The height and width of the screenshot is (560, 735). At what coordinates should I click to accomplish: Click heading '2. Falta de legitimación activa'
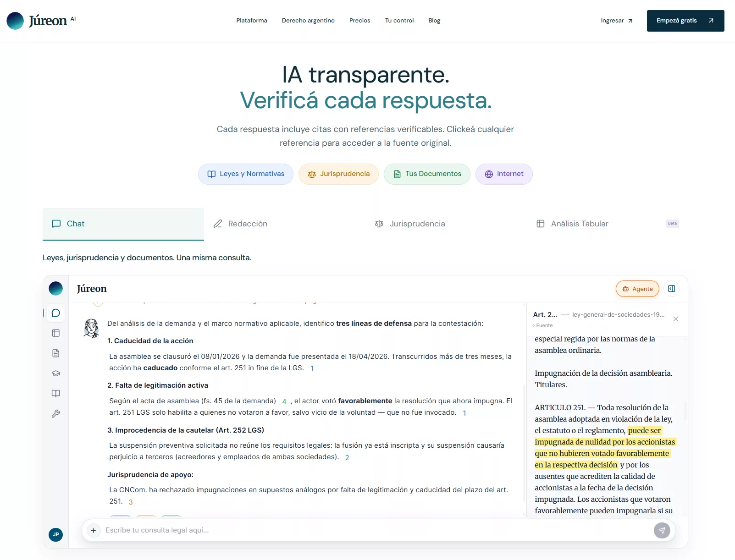click(158, 385)
